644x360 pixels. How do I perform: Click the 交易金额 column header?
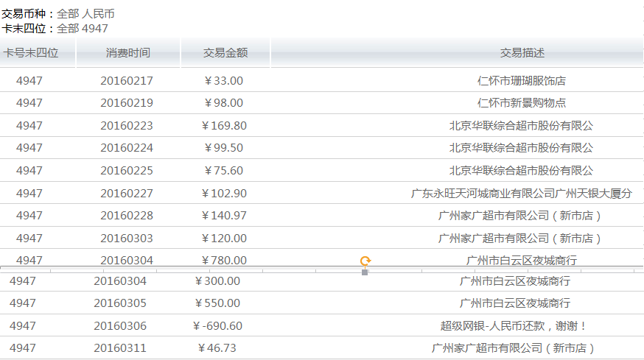225,53
